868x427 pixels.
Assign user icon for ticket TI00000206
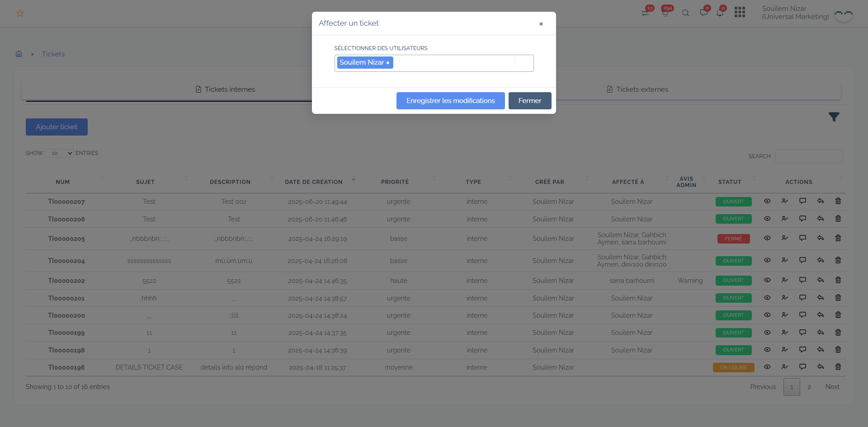coord(785,219)
